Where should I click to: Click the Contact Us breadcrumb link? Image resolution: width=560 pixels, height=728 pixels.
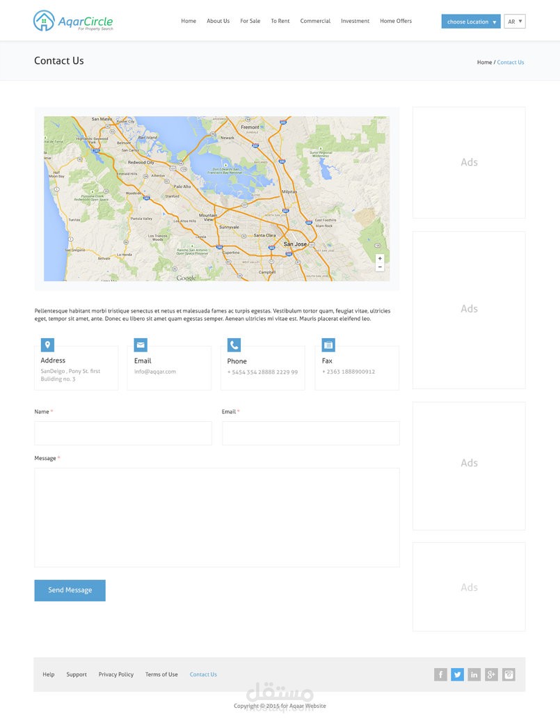tap(511, 62)
